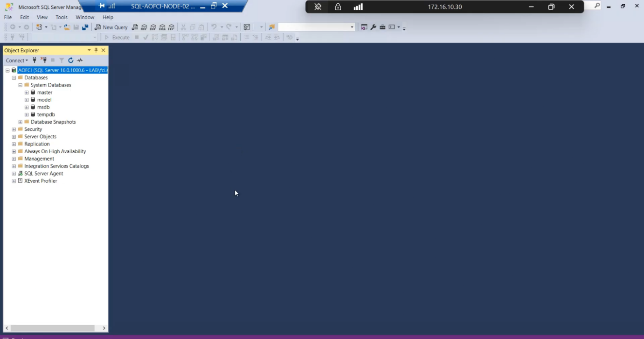Image resolution: width=644 pixels, height=339 pixels.
Task: Click the solution configuration combo box
Action: coord(317,27)
